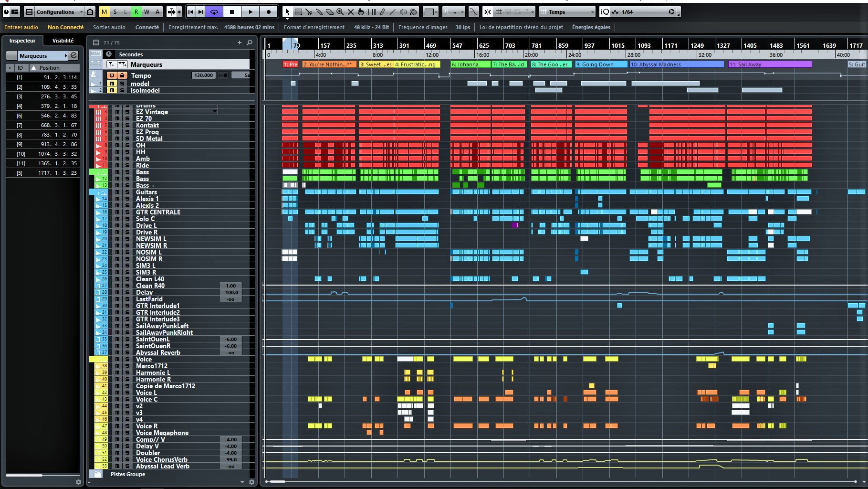The height and width of the screenshot is (489, 868).
Task: Open the EZ Vintage track dropdown arrow
Action: click(215, 112)
